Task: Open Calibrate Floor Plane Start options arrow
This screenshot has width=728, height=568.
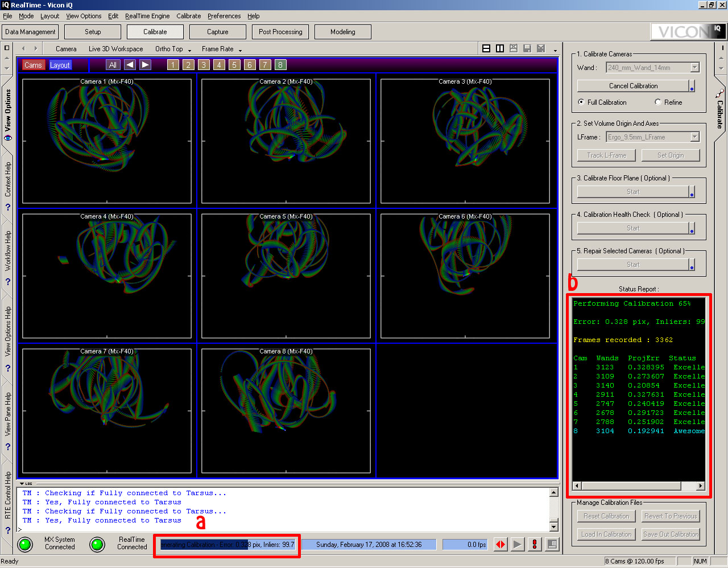Action: [x=692, y=192]
